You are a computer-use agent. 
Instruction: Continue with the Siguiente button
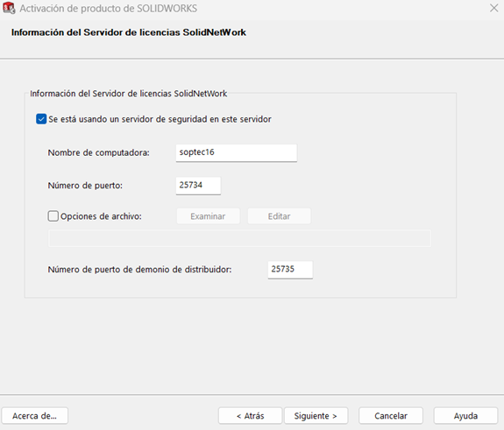coord(316,416)
